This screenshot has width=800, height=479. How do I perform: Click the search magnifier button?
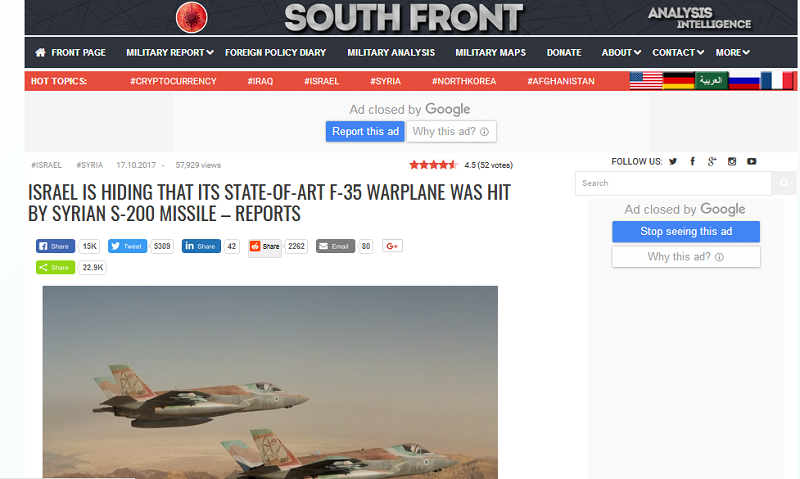click(x=784, y=183)
